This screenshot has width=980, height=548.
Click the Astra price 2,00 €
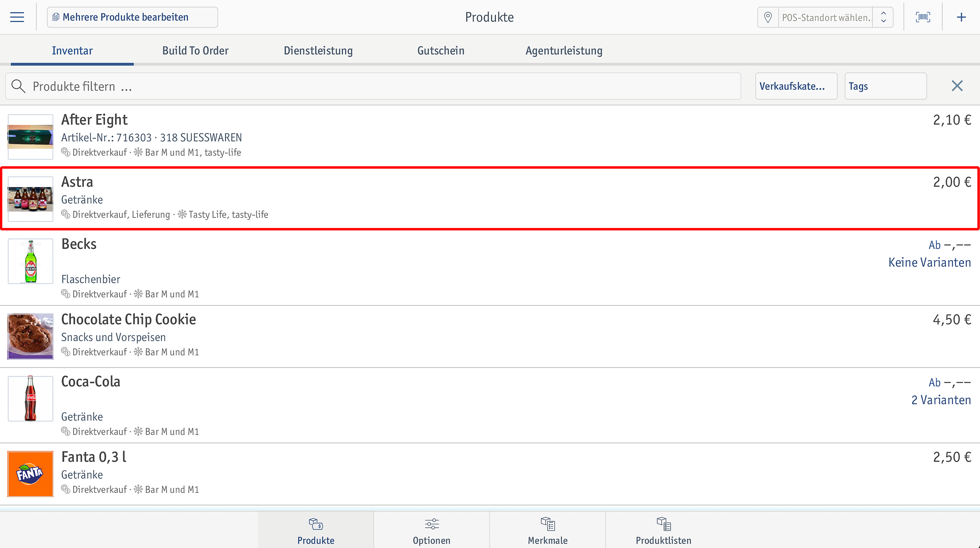(952, 182)
